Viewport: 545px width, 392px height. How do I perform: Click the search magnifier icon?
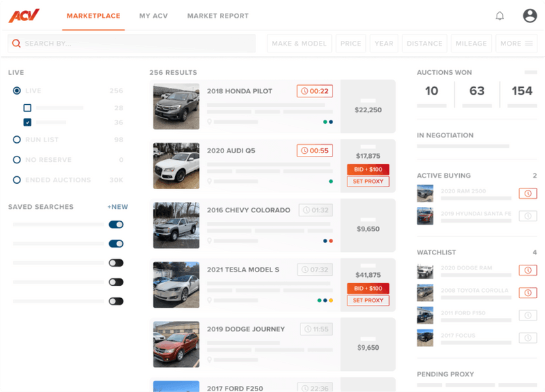pos(17,43)
